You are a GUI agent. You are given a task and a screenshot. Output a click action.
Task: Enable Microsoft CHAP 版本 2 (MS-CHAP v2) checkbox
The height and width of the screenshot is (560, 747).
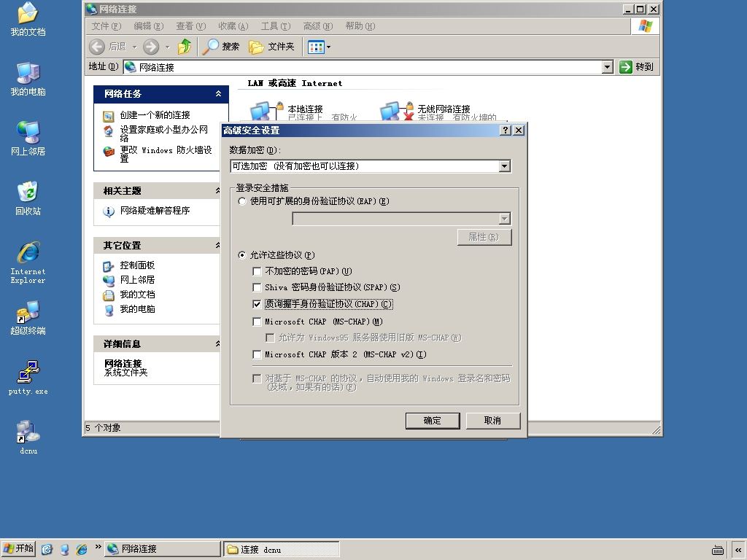point(257,355)
